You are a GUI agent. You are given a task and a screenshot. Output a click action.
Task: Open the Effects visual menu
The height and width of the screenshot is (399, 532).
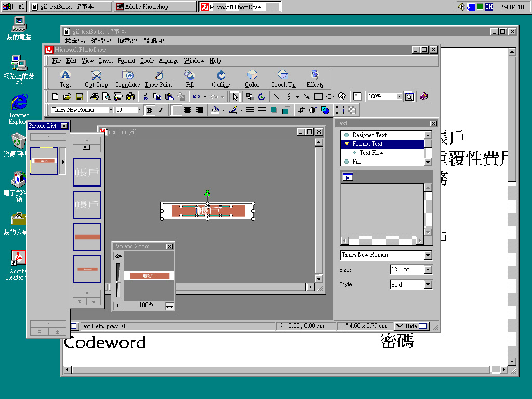[314, 79]
